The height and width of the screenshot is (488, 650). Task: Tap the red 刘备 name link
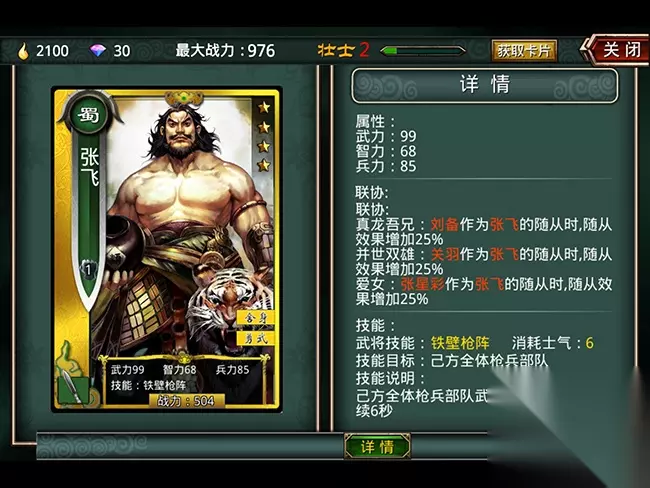coord(444,225)
